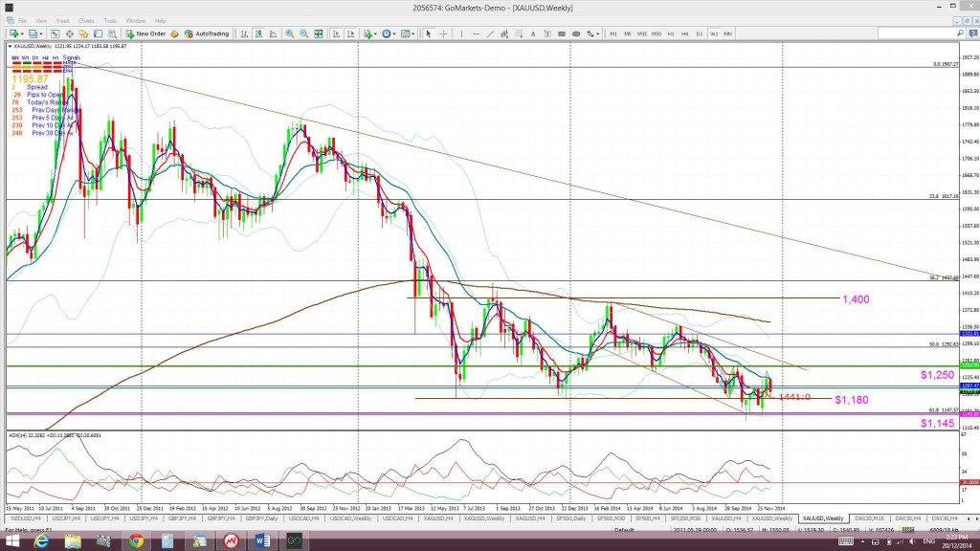980x551 pixels.
Task: Click the Default profile status entry
Action: [x=624, y=530]
